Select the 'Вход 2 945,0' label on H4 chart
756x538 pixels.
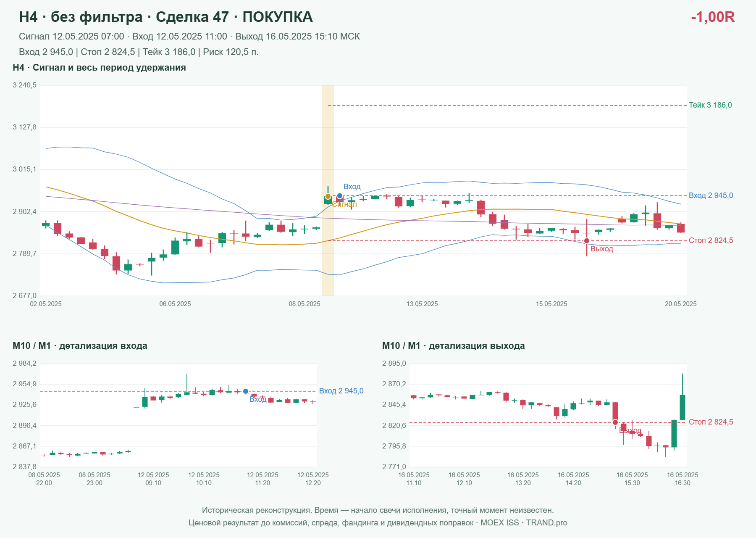click(711, 195)
